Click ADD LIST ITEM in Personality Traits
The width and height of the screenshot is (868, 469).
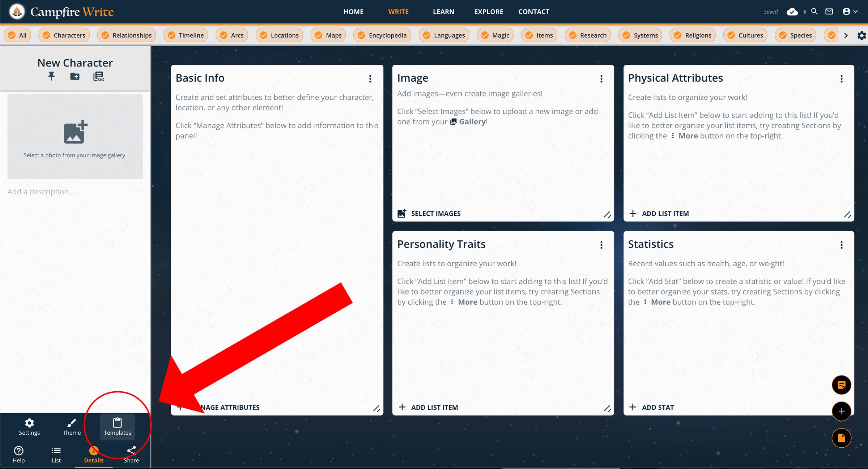(428, 407)
